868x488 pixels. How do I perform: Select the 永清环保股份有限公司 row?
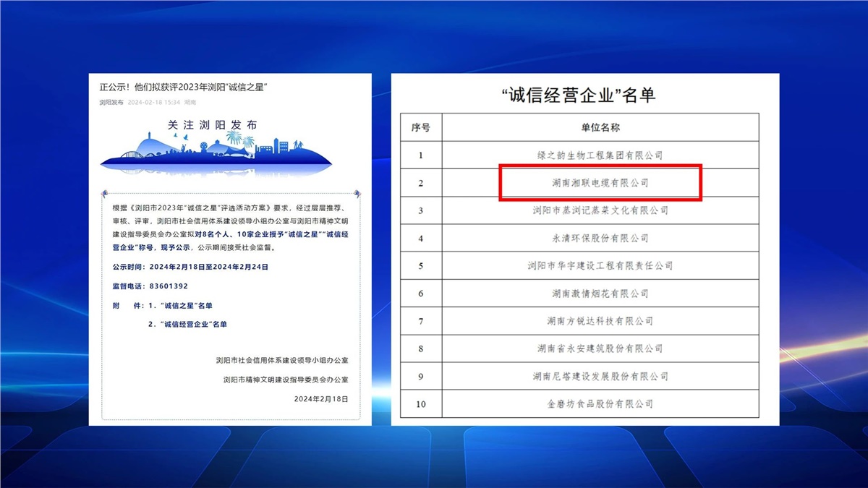click(x=600, y=238)
